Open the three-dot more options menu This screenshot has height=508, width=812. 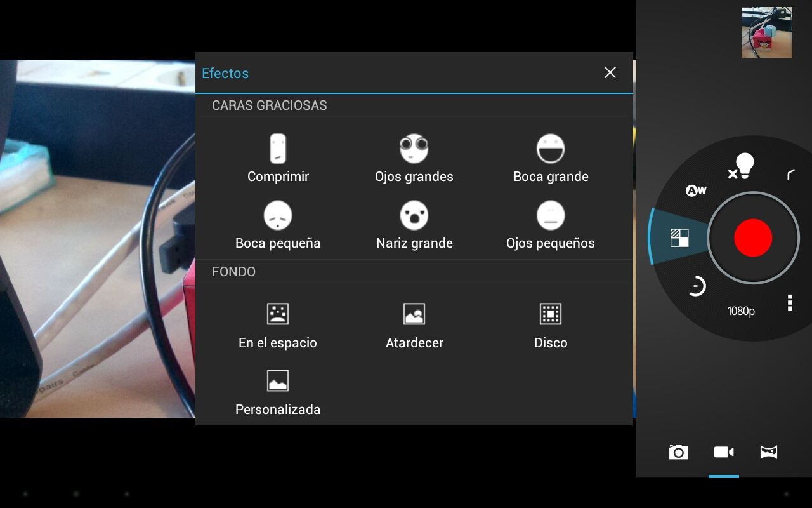click(790, 302)
